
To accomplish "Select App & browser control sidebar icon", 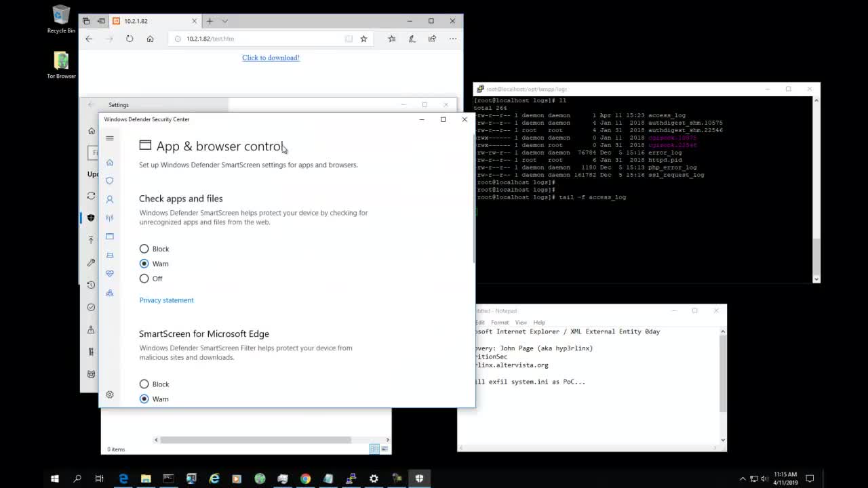I will pos(110,237).
